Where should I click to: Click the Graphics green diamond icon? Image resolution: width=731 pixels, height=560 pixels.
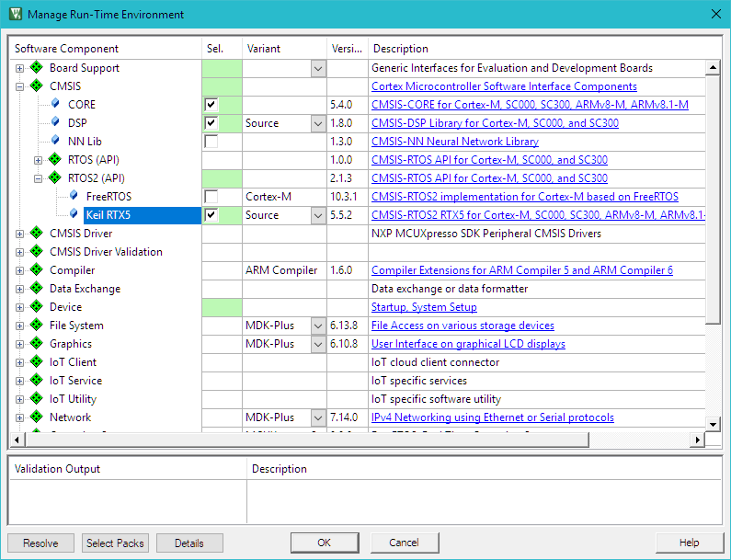tap(37, 344)
